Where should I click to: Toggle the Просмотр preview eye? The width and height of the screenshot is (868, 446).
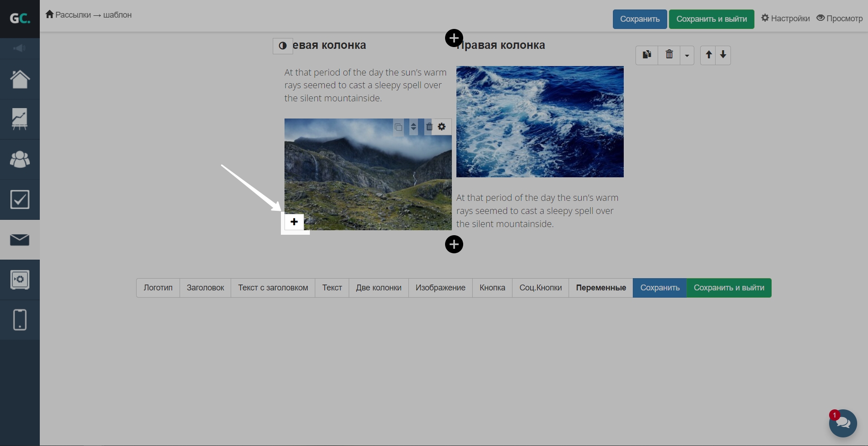[840, 19]
